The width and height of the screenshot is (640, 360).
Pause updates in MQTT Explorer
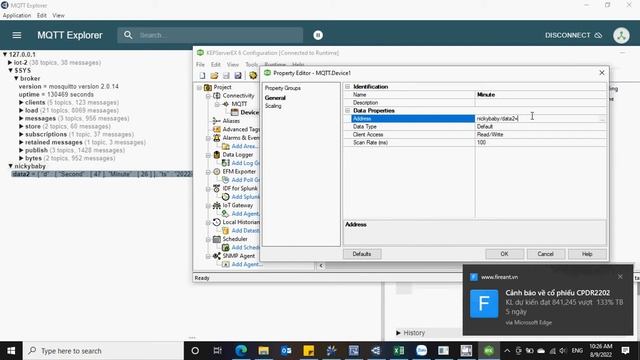tap(318, 35)
